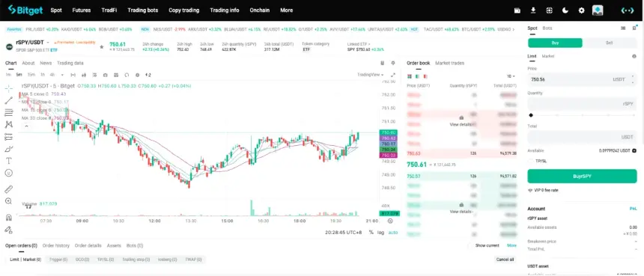644x276 pixels.
Task: Show both sides order book view
Action: [x=410, y=76]
